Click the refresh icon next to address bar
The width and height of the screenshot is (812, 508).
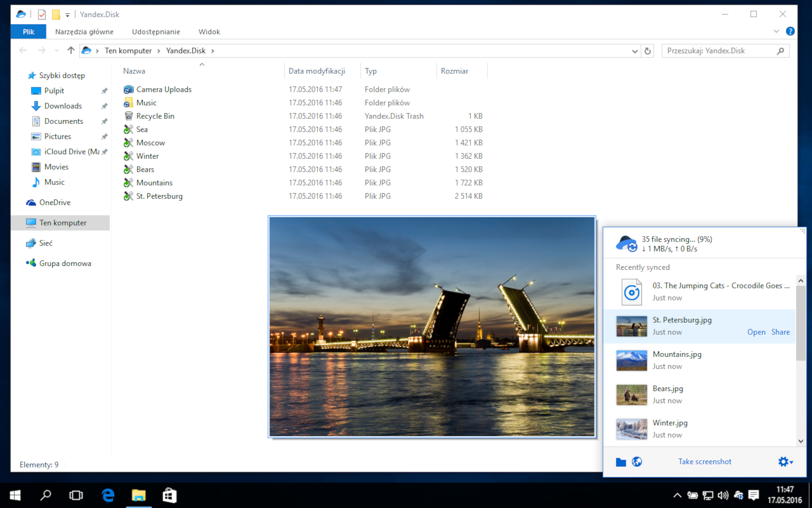[x=647, y=50]
